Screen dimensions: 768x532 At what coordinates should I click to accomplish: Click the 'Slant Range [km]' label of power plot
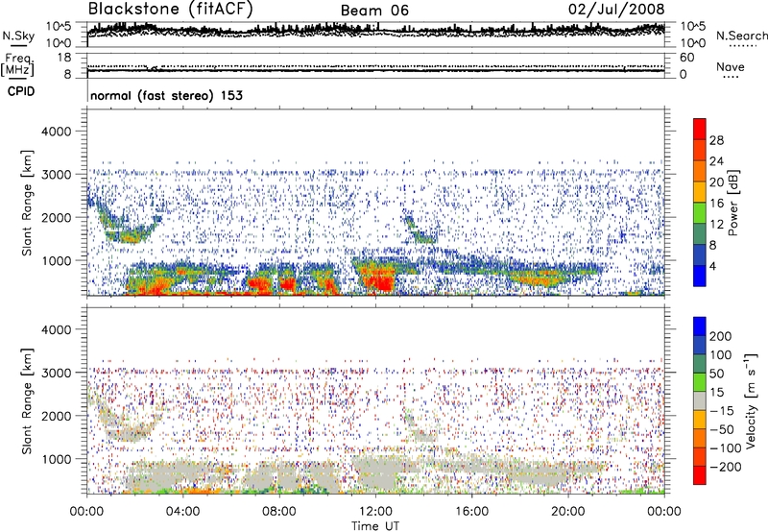(x=27, y=203)
